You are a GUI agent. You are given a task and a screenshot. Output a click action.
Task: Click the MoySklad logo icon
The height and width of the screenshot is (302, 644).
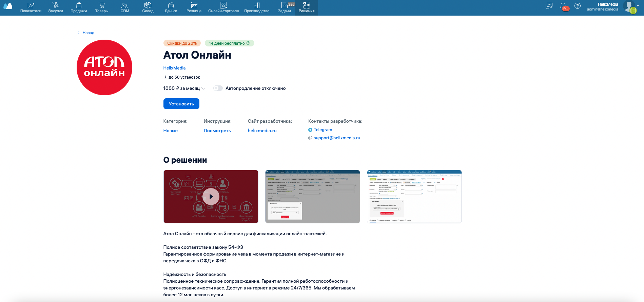8,6
